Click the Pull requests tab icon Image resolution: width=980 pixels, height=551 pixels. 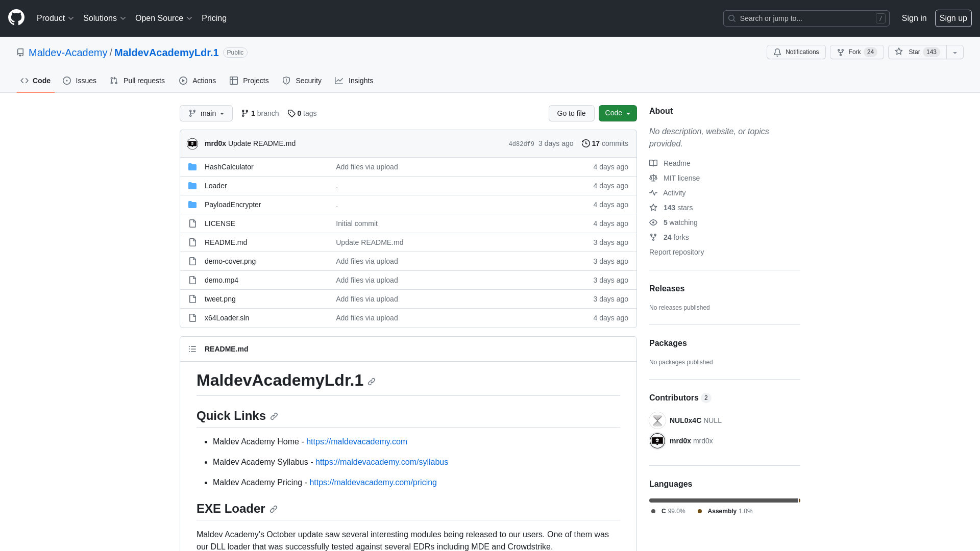tap(114, 81)
